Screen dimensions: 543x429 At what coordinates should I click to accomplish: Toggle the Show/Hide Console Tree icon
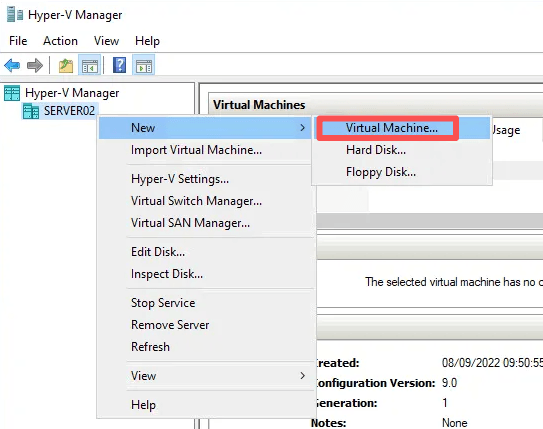(90, 65)
